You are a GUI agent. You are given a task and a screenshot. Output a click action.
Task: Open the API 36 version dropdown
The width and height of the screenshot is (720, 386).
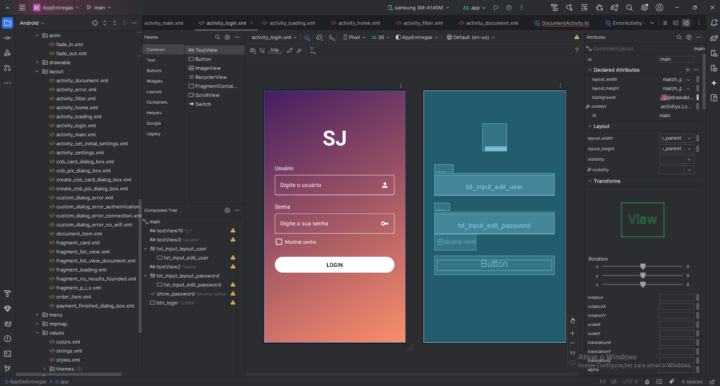(380, 38)
